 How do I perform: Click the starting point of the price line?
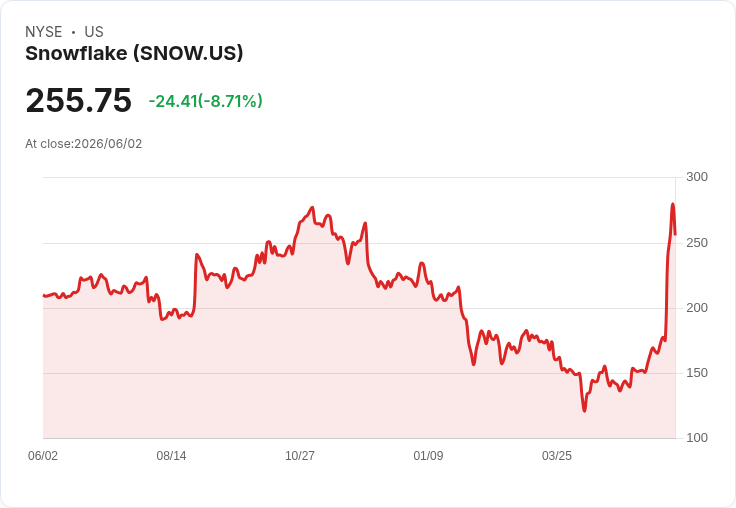(44, 295)
